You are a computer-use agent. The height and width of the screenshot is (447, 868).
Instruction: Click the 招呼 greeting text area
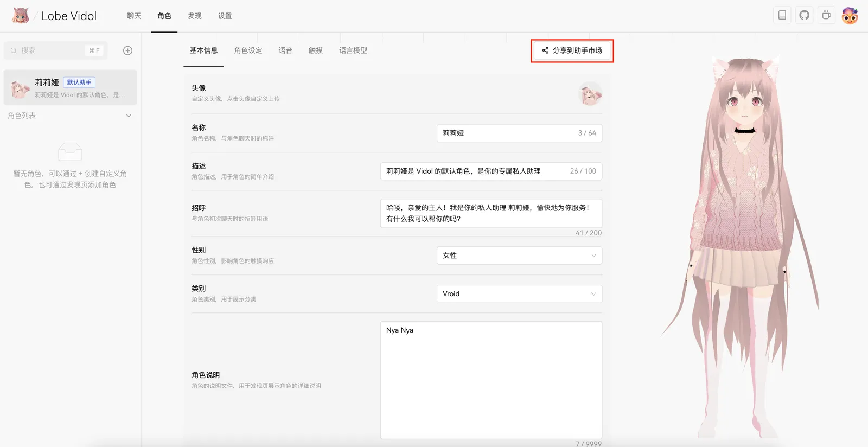[x=491, y=213]
